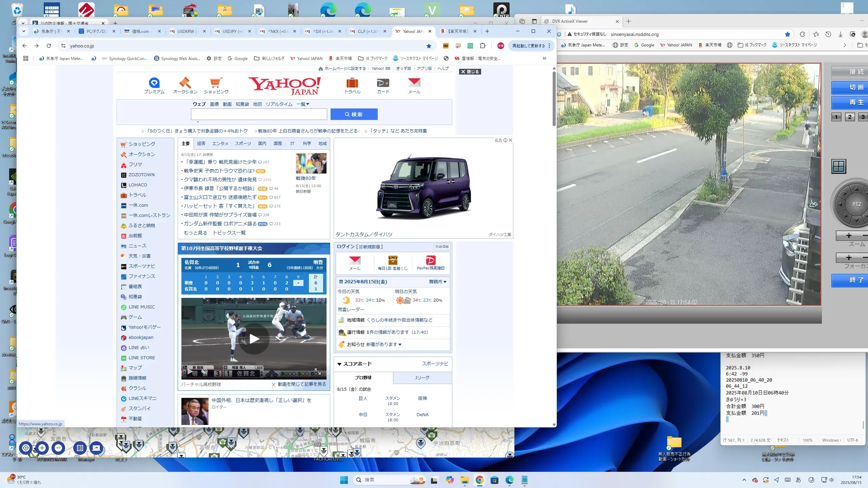Click the blue 検索 search button
The height and width of the screenshot is (488, 868).
354,114
